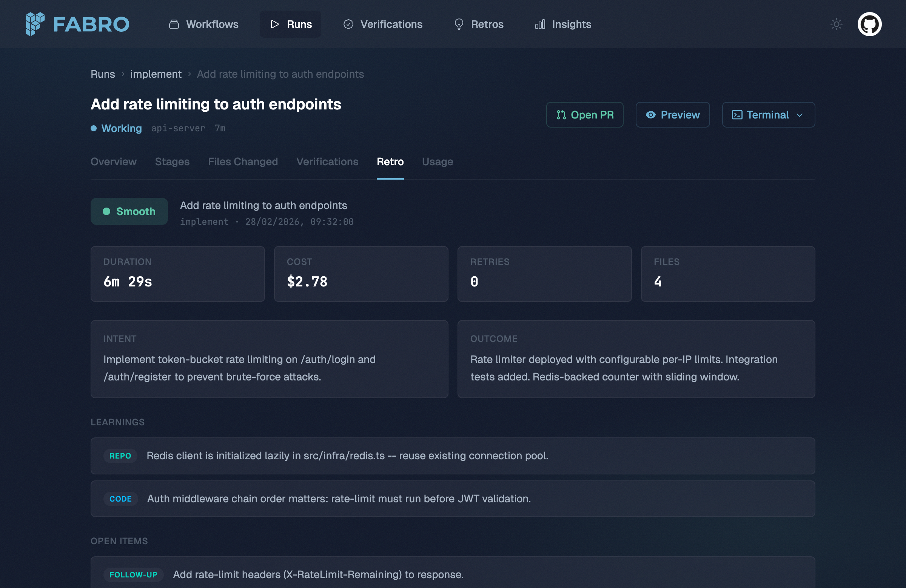Click the Runs play icon
906x588 pixels.
click(x=274, y=24)
